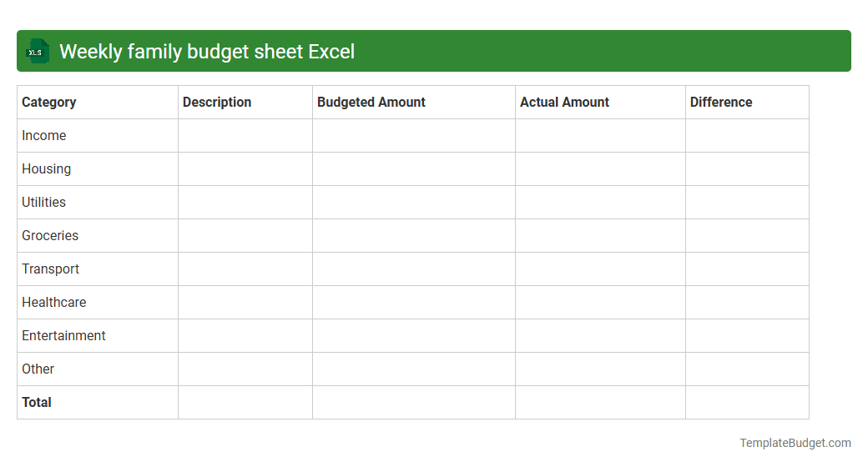Click the Actual Amount cell for Groceries

pyautogui.click(x=600, y=236)
